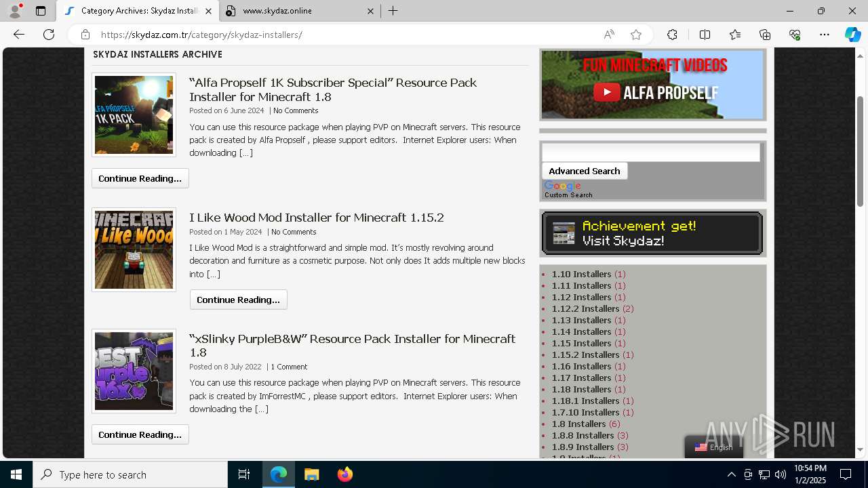Viewport: 868px width, 488px height.
Task: Open the network tray icon
Action: 764,474
